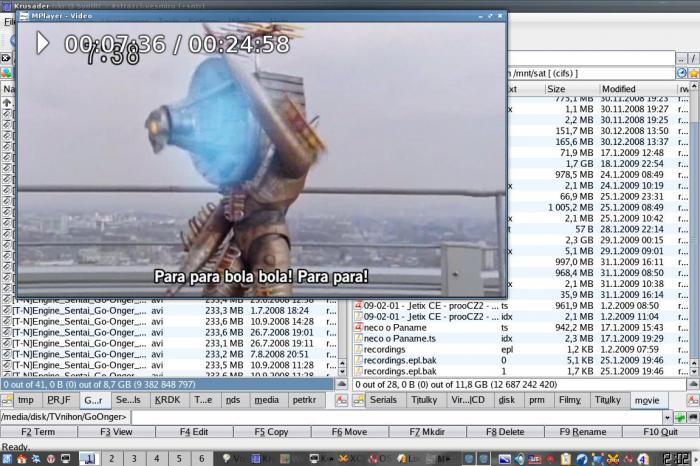
Task: Open command line history dropdown arrow
Action: click(667, 417)
